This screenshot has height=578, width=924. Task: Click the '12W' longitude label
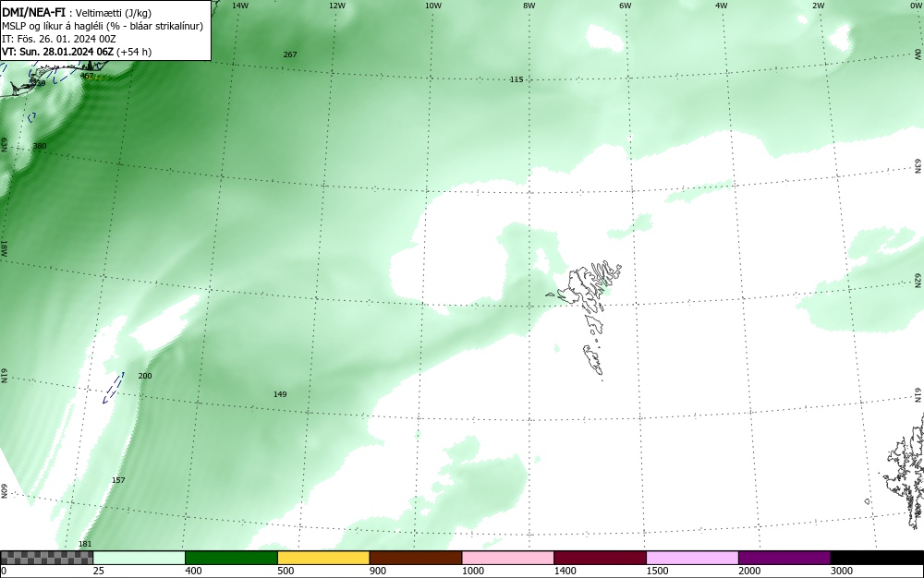tap(337, 6)
